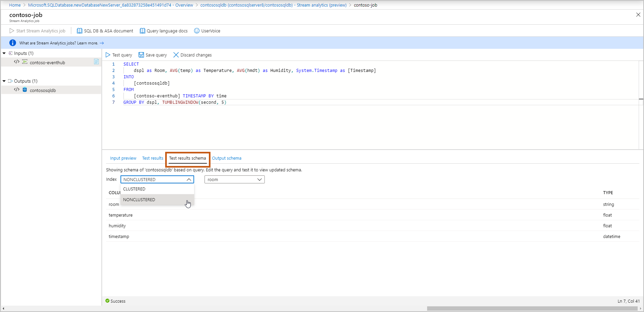Click the SQL DB & ASA document book icon
Screen dimensions: 644x312
click(79, 31)
